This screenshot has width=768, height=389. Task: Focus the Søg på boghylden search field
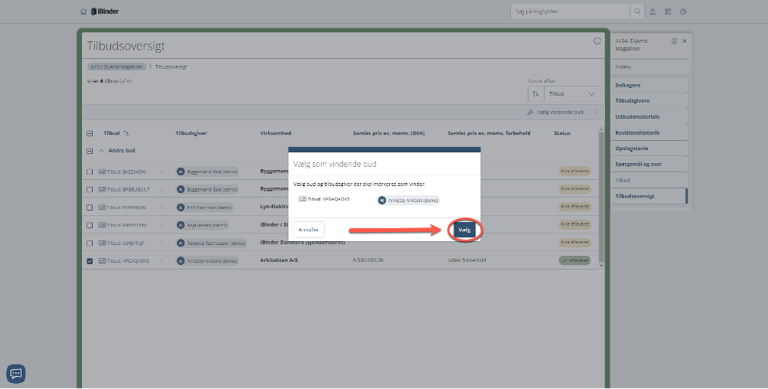570,11
